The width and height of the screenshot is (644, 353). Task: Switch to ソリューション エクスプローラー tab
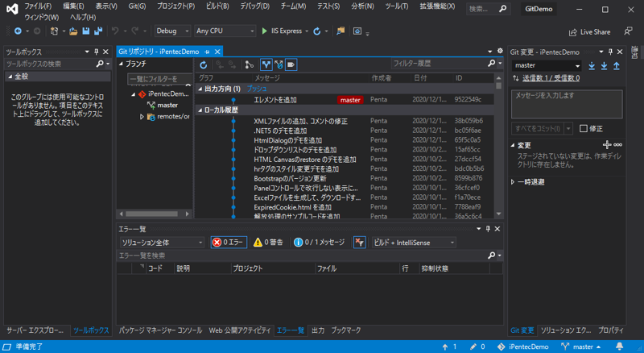coord(566,330)
